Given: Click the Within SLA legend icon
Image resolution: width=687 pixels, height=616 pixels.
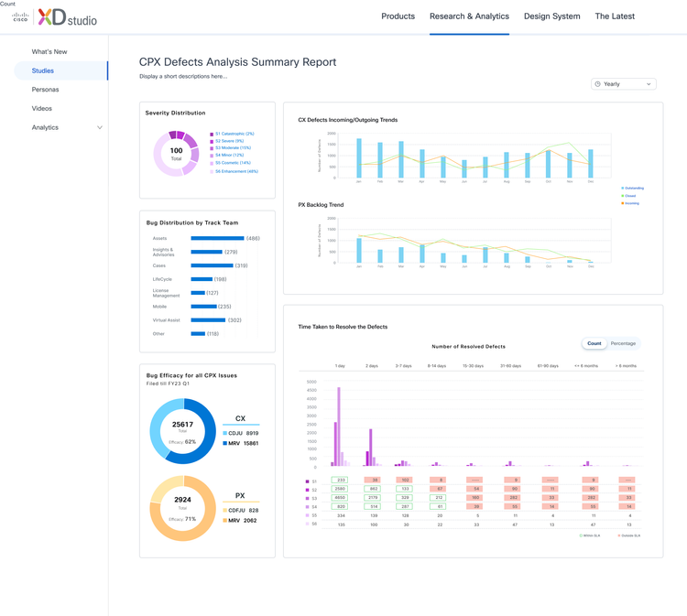Looking at the screenshot, I should (x=581, y=535).
